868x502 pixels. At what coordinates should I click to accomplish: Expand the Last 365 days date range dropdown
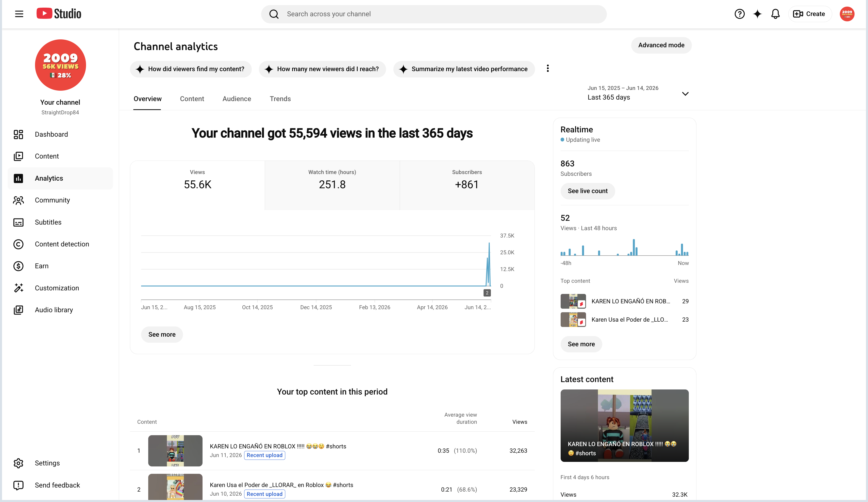coord(638,93)
